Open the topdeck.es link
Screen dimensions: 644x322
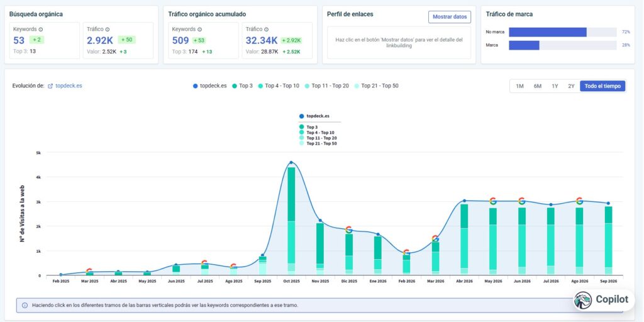(x=69, y=86)
